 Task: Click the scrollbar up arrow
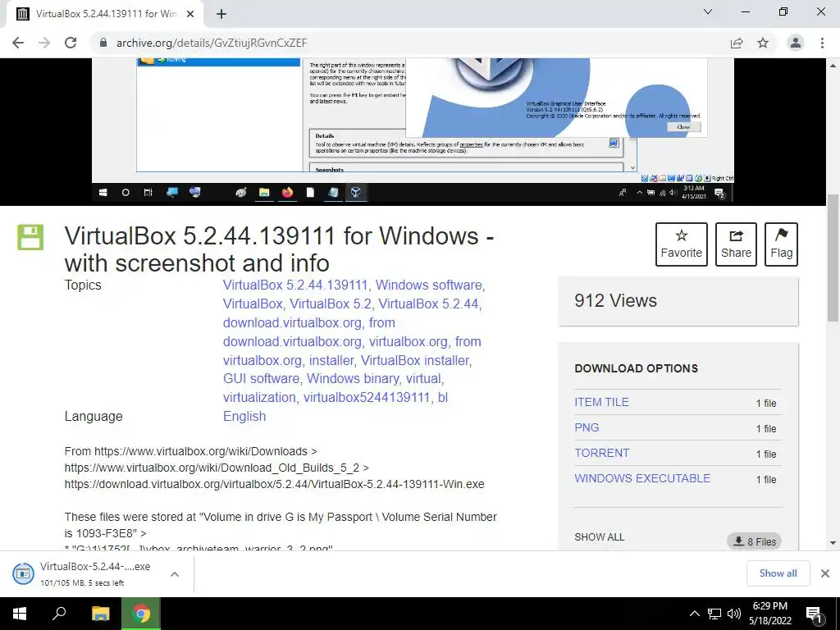point(833,66)
